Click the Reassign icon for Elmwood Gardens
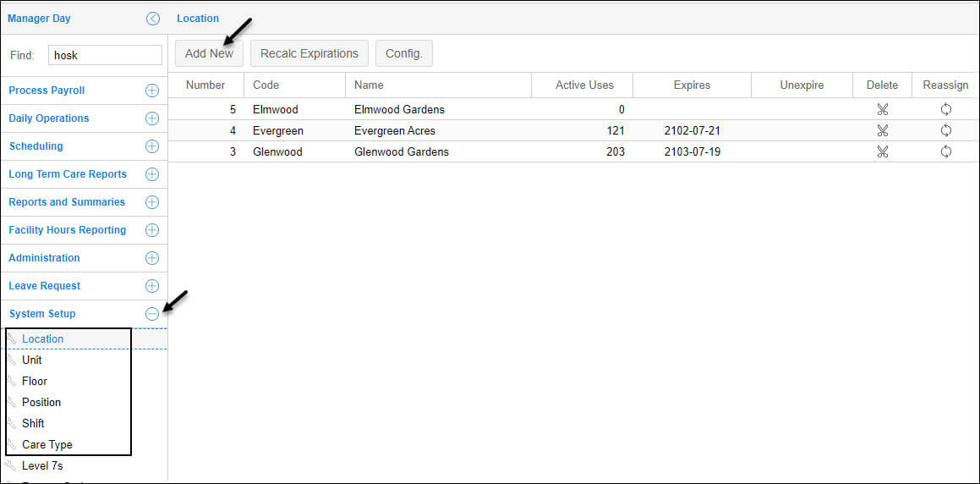Viewport: 980px width, 484px height. pyautogui.click(x=945, y=109)
